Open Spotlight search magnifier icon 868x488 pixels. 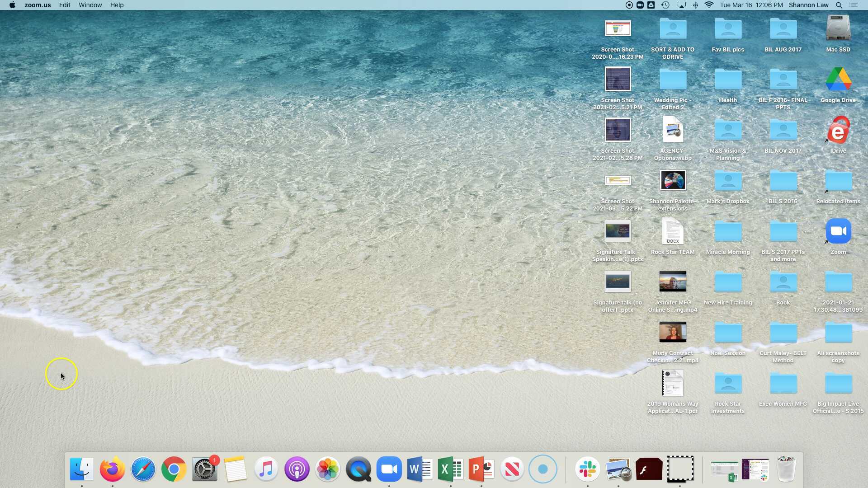click(839, 5)
